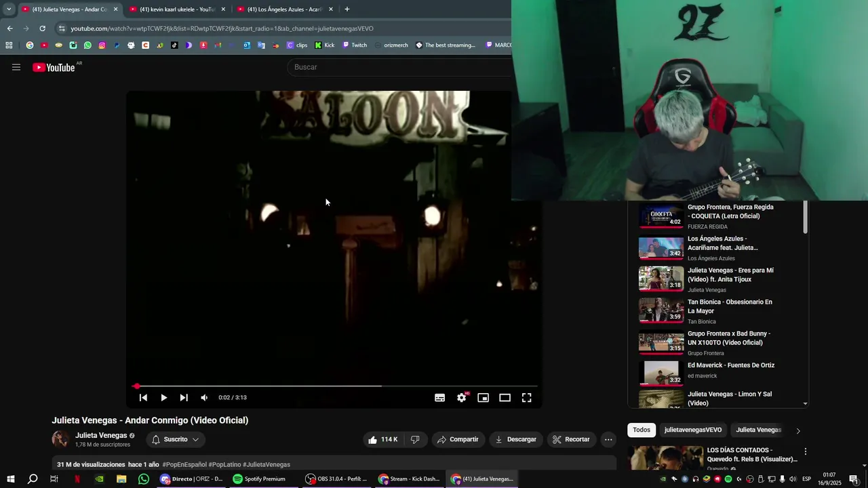Play Coqueta by Grupo Frontera thumbnail
This screenshot has height=488, width=868.
pos(661,216)
